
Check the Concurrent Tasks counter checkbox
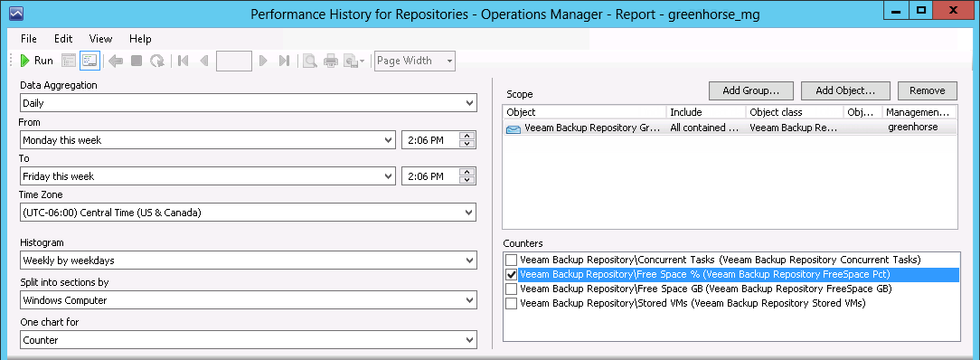point(512,260)
